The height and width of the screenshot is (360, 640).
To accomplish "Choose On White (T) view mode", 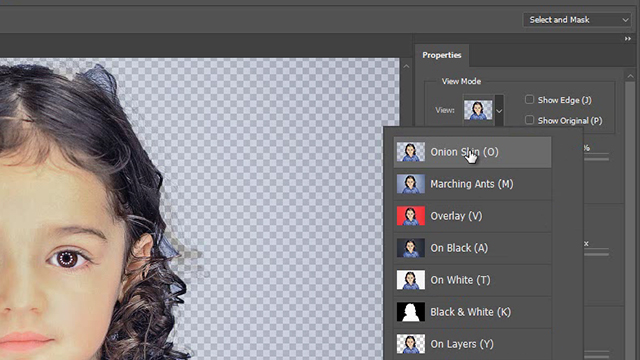I will coord(472,280).
